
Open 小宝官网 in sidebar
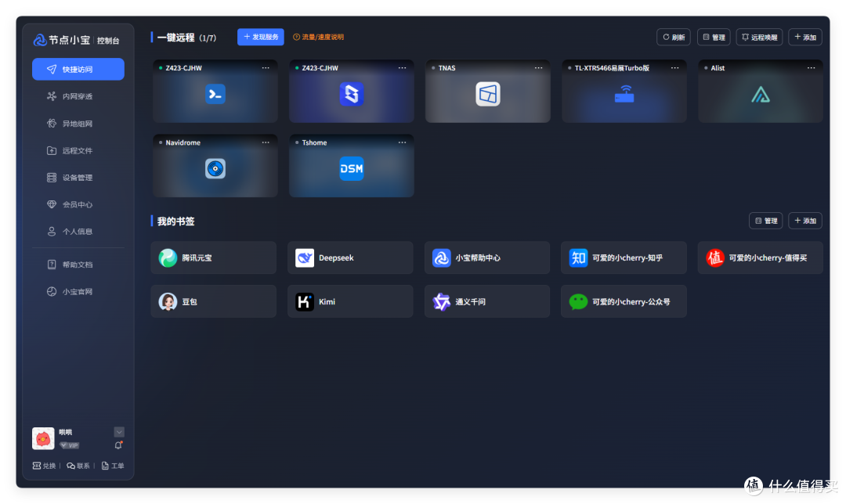78,291
